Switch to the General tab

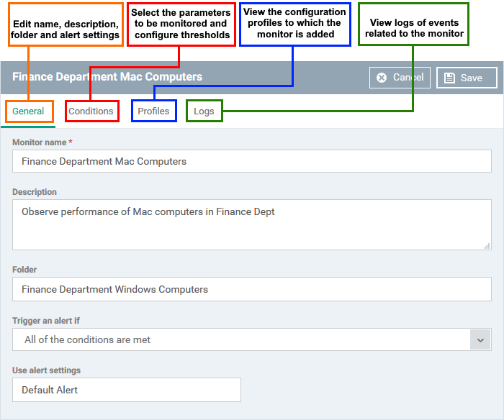click(x=28, y=111)
